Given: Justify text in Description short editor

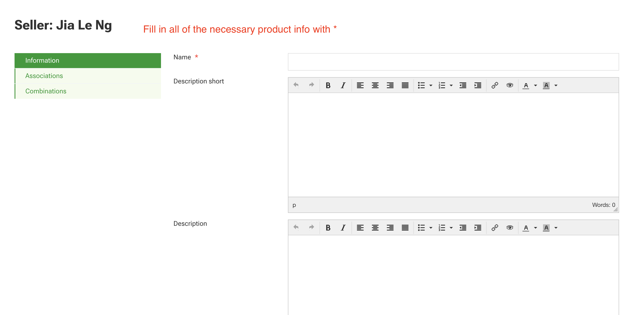Looking at the screenshot, I should 405,85.
